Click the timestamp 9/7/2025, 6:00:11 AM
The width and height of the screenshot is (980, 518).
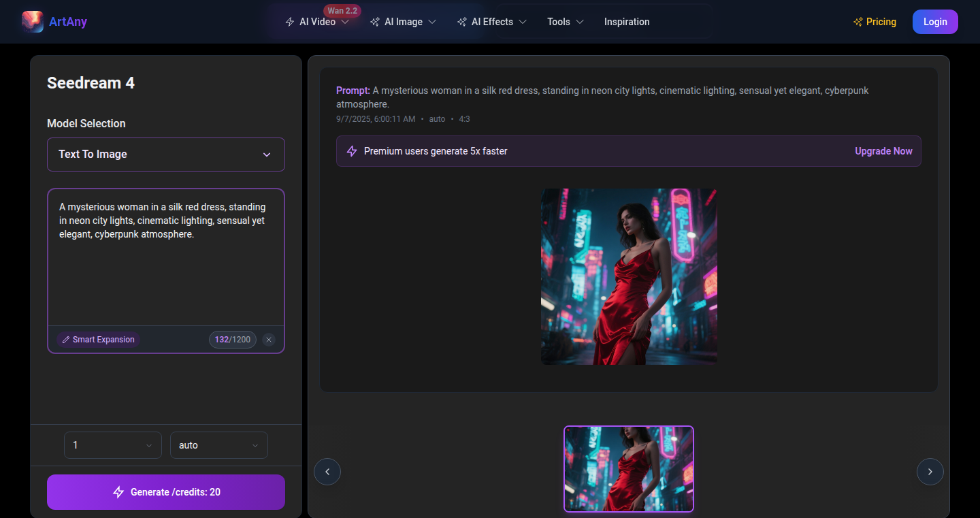tap(376, 119)
